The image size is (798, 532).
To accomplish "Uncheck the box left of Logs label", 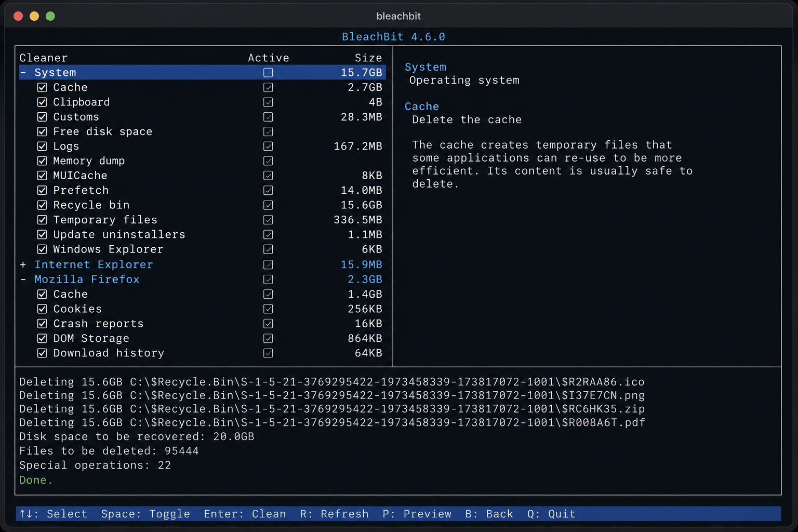I will (42, 147).
